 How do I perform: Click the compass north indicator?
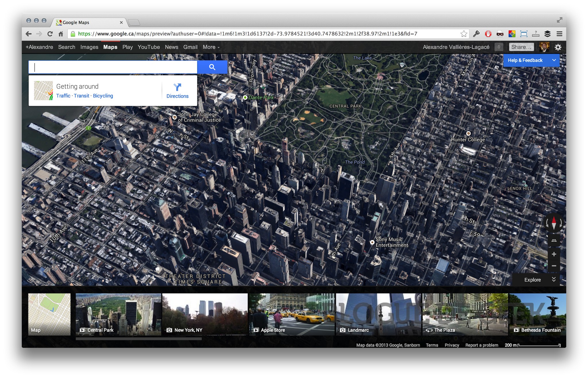[x=554, y=223]
